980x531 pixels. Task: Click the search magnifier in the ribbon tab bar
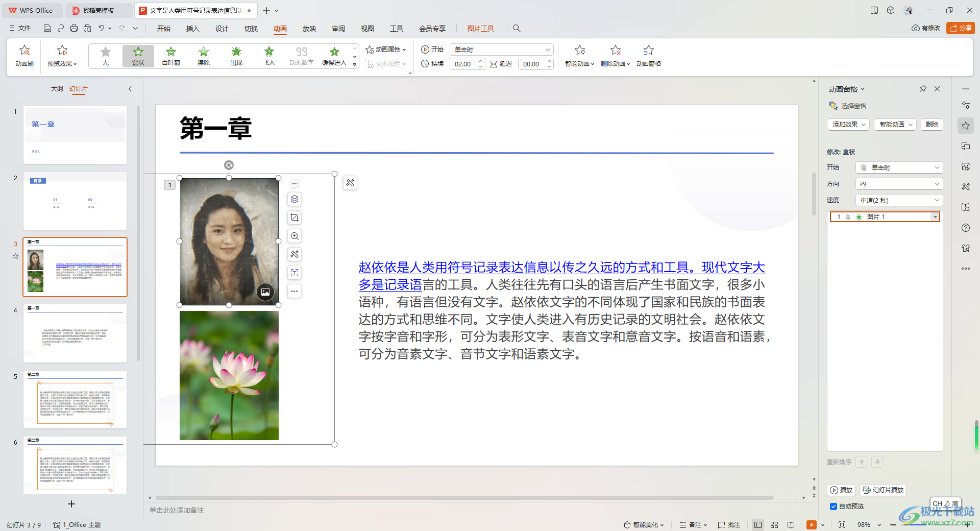click(517, 29)
